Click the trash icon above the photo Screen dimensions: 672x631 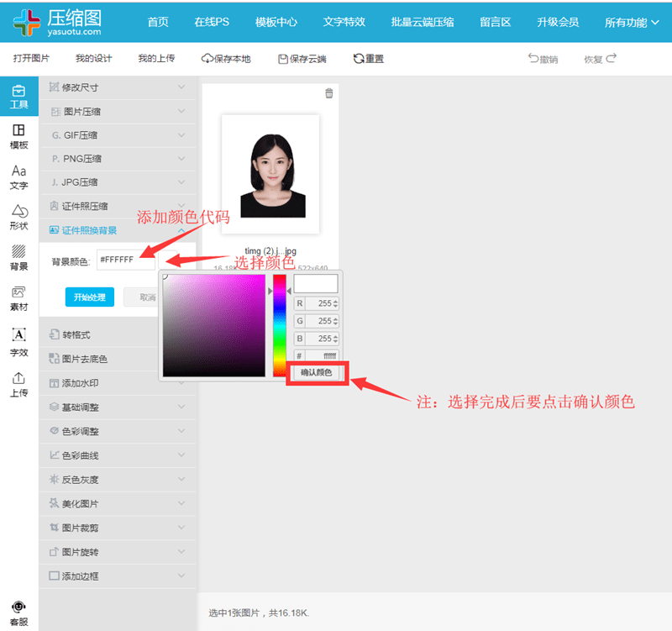(x=328, y=93)
